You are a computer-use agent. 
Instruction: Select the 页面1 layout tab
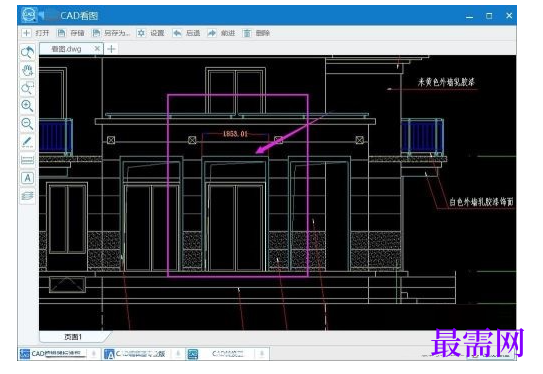(x=73, y=337)
